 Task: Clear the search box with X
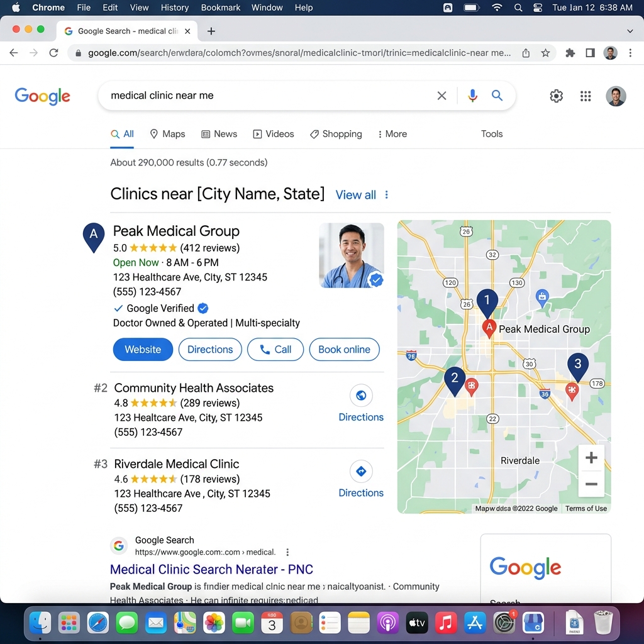coord(442,96)
